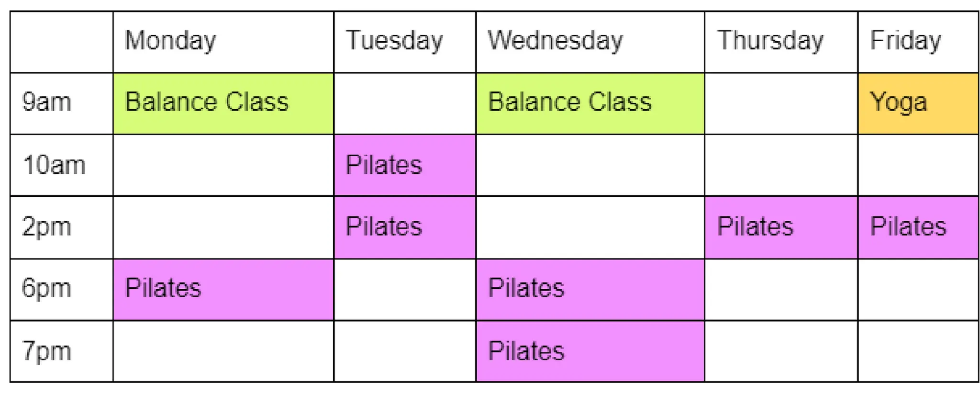This screenshot has width=980, height=396.
Task: Click the 6pm time cell
Action: (61, 289)
